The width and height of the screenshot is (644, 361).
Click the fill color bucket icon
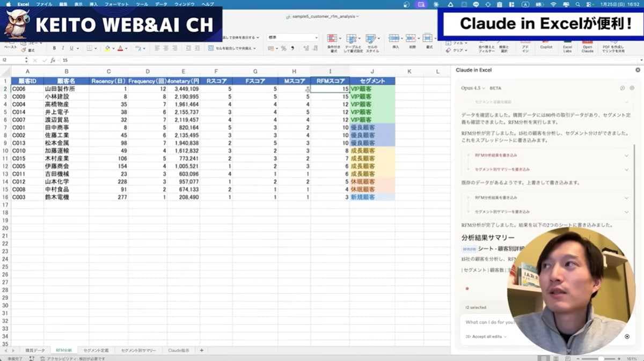(x=107, y=48)
